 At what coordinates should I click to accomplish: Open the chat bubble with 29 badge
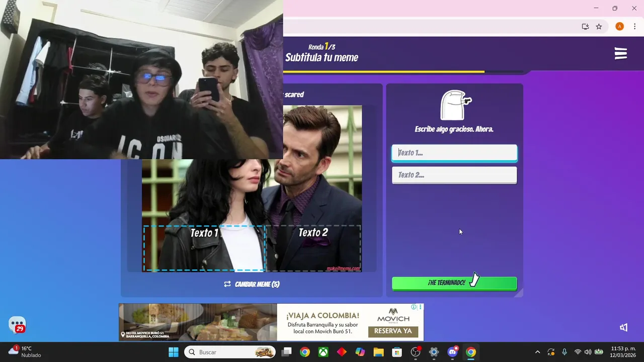(17, 325)
